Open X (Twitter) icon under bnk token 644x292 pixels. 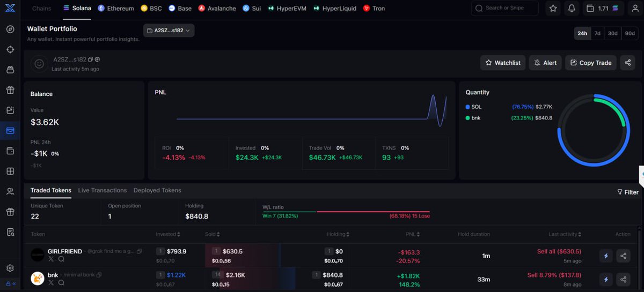pyautogui.click(x=51, y=282)
